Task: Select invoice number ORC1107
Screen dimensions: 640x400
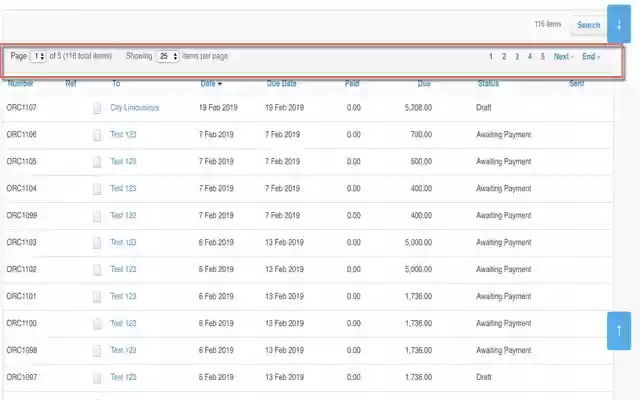Action: coord(21,108)
